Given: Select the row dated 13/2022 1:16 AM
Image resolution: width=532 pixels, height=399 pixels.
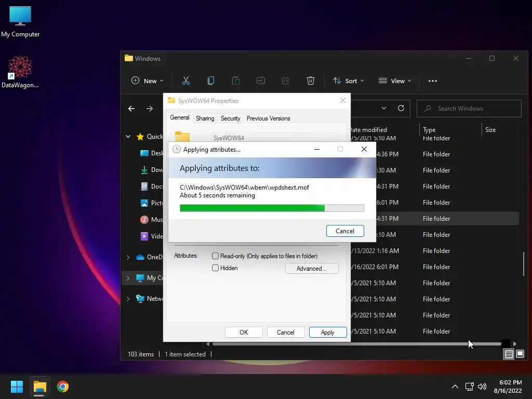Looking at the screenshot, I should tap(434, 251).
